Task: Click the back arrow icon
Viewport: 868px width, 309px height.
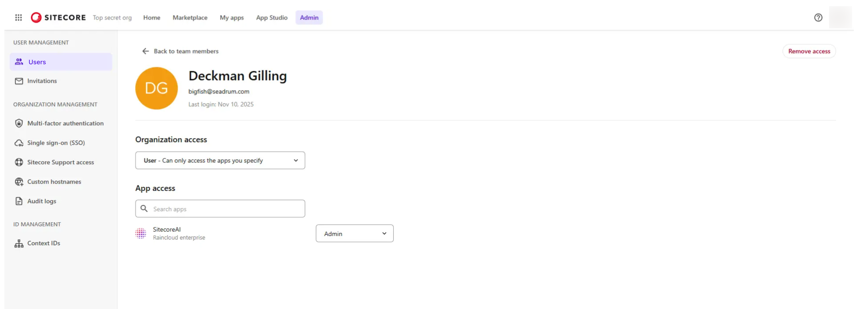Action: (145, 51)
